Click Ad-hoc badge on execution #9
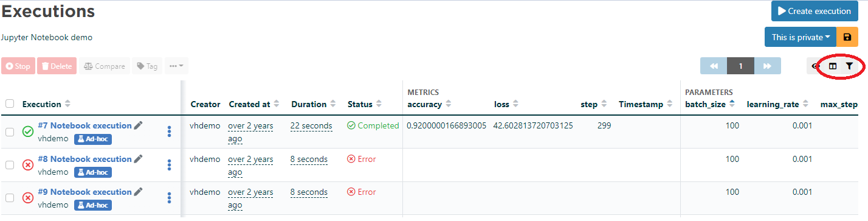 [93, 205]
